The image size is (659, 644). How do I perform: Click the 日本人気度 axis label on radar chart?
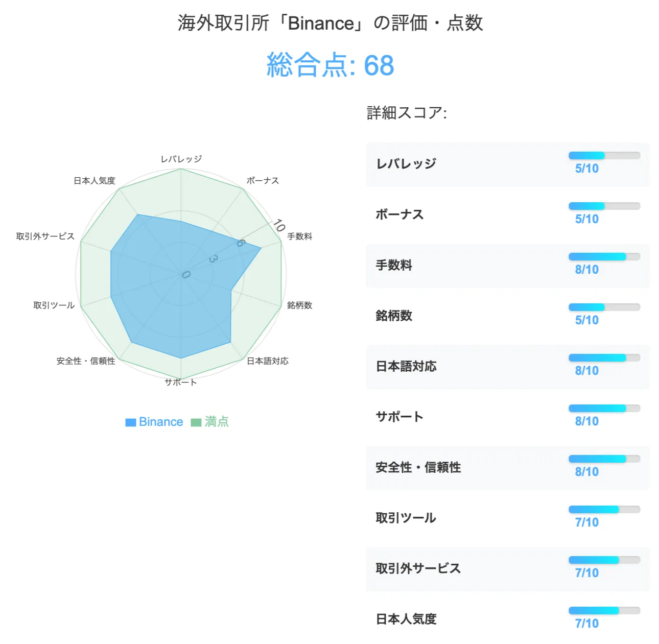click(x=95, y=181)
